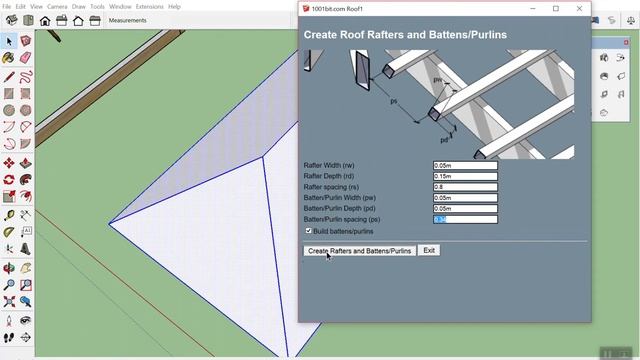Open the View menu
640x360 pixels.
[x=36, y=7]
